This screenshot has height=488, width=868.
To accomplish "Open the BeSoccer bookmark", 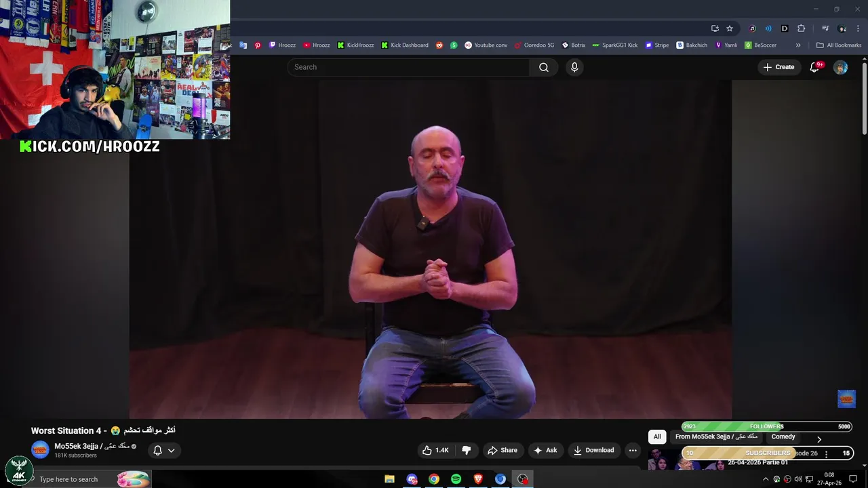I will click(x=761, y=45).
